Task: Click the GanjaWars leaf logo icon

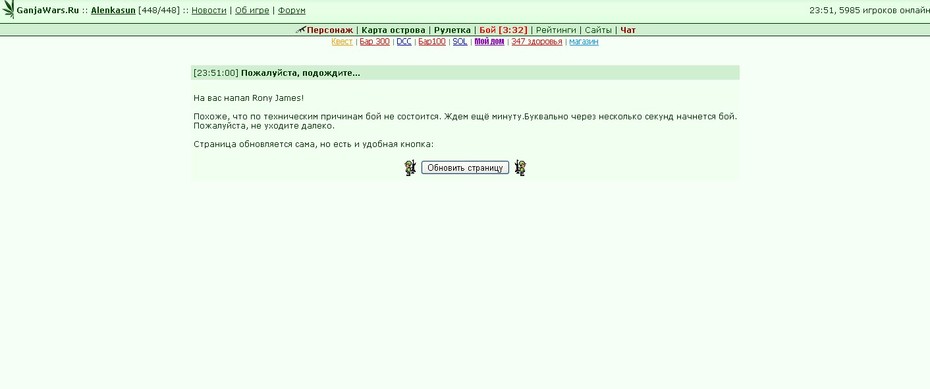Action: pos(8,9)
